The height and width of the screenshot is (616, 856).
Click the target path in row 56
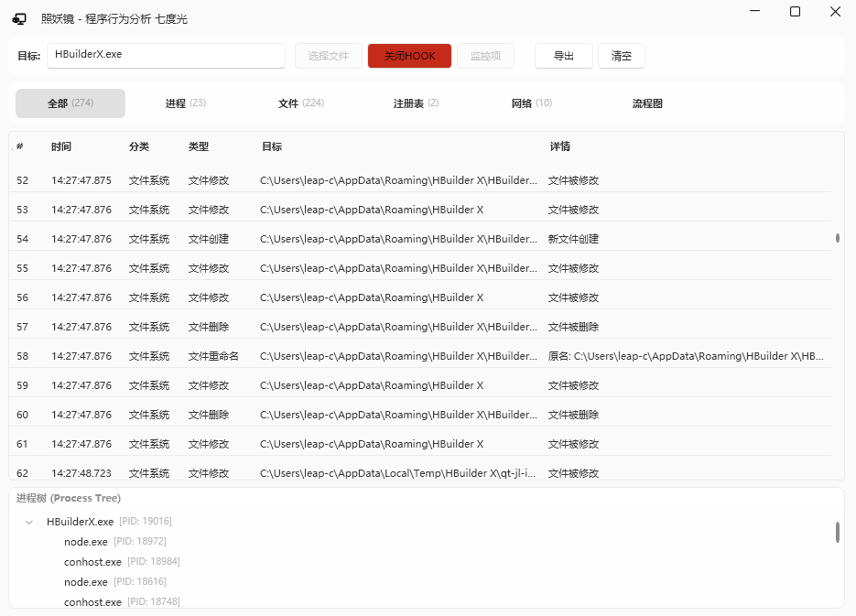click(x=372, y=297)
